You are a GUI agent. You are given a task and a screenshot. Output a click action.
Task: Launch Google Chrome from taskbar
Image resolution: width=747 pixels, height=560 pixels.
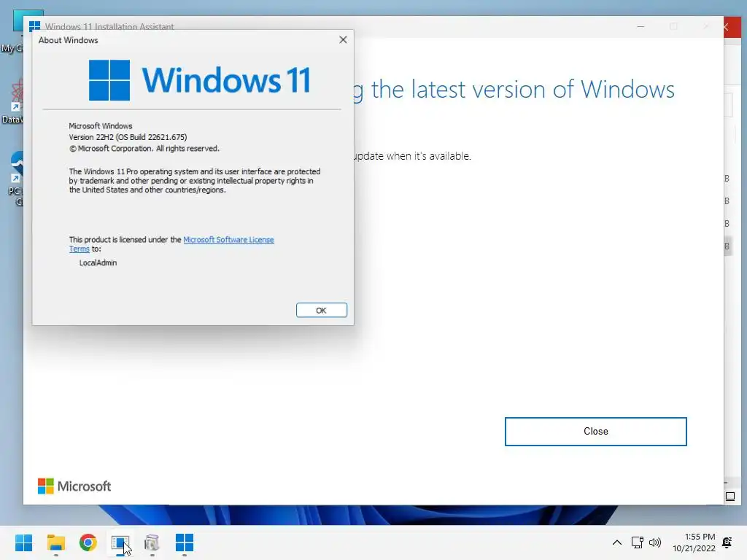pyautogui.click(x=88, y=542)
